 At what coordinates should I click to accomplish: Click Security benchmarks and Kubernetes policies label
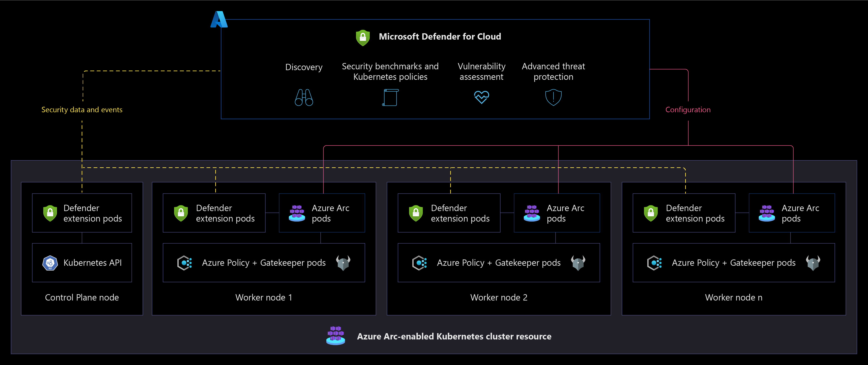[390, 71]
